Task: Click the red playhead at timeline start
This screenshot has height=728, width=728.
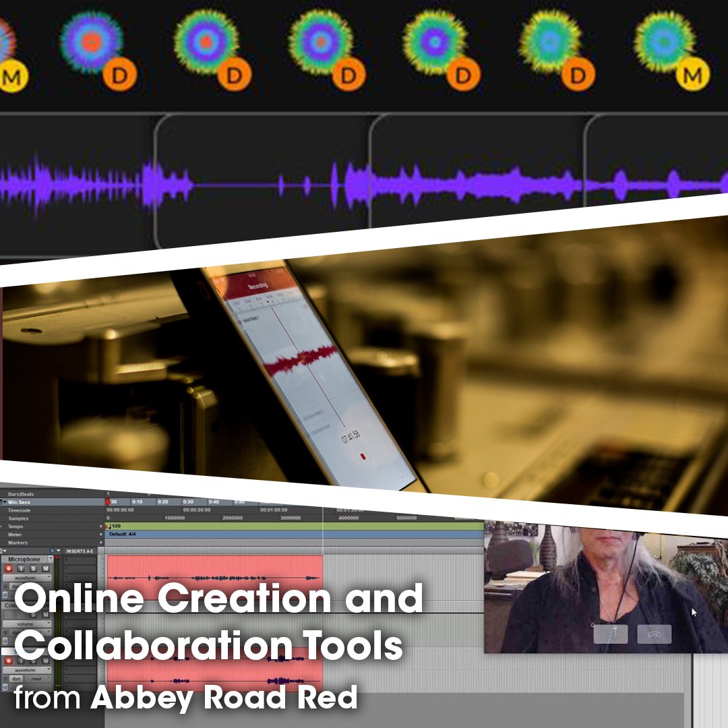Action: (108, 502)
